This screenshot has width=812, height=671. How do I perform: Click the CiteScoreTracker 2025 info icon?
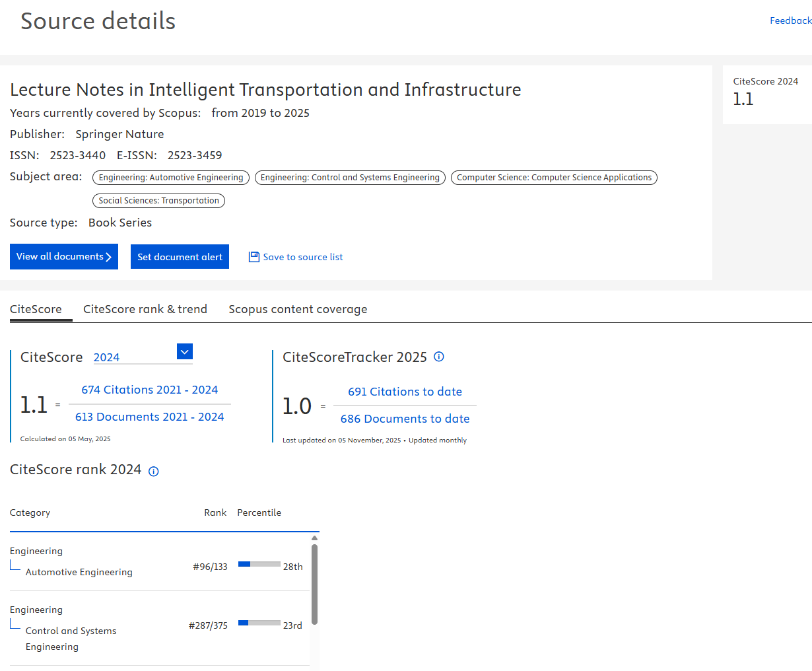439,357
